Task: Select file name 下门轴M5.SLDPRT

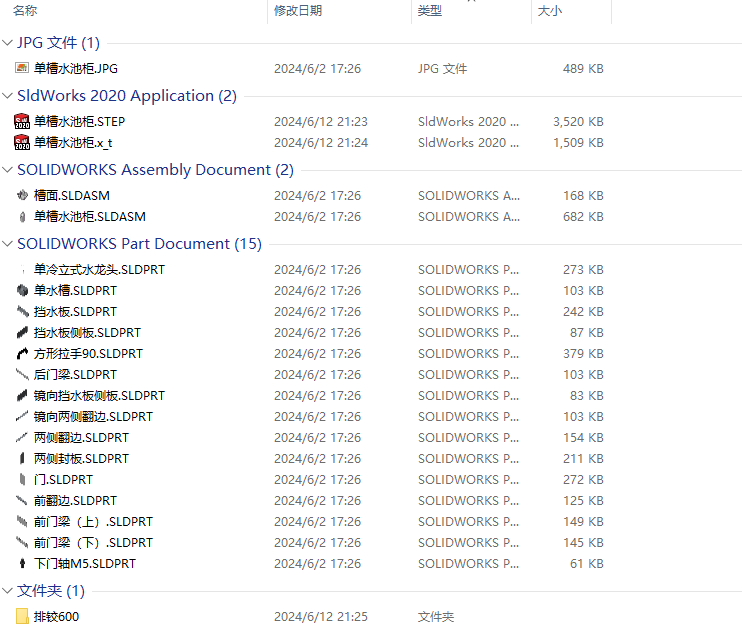Action: coord(85,563)
